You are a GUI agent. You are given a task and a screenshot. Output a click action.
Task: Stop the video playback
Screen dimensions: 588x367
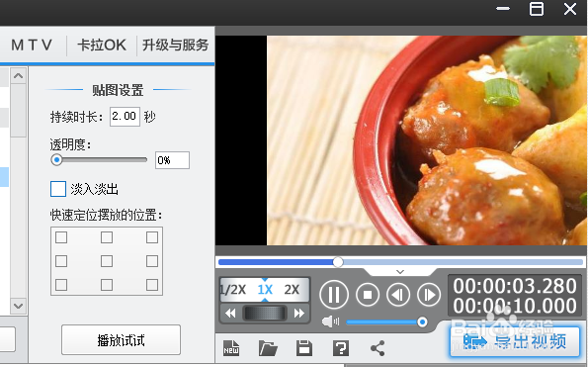368,295
